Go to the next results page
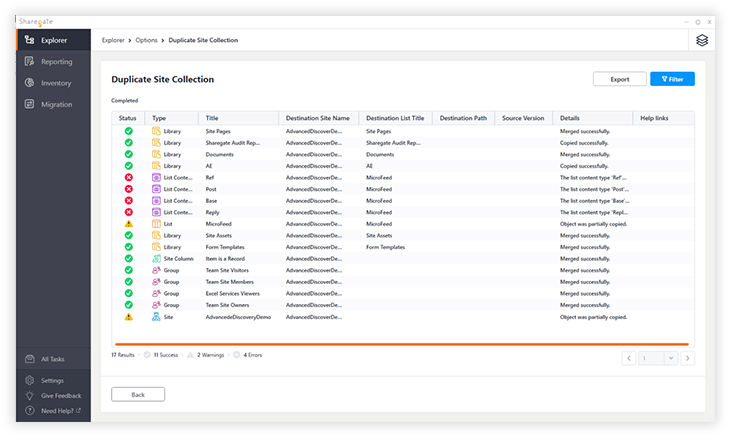 (687, 358)
